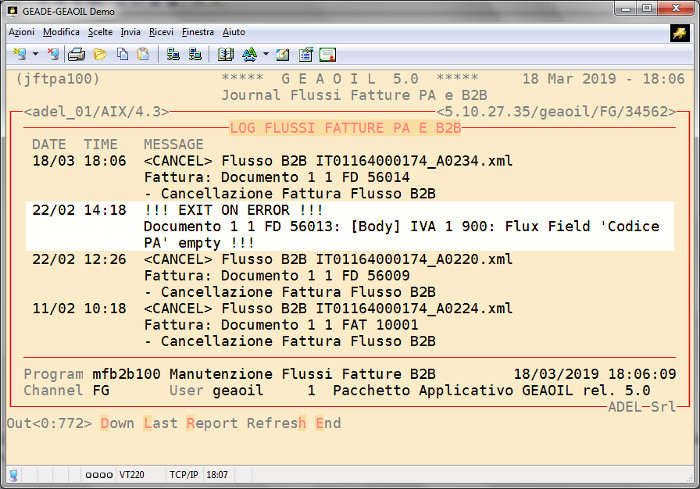This screenshot has width=700, height=489.
Task: Open the Finestra menu
Action: pos(198,32)
